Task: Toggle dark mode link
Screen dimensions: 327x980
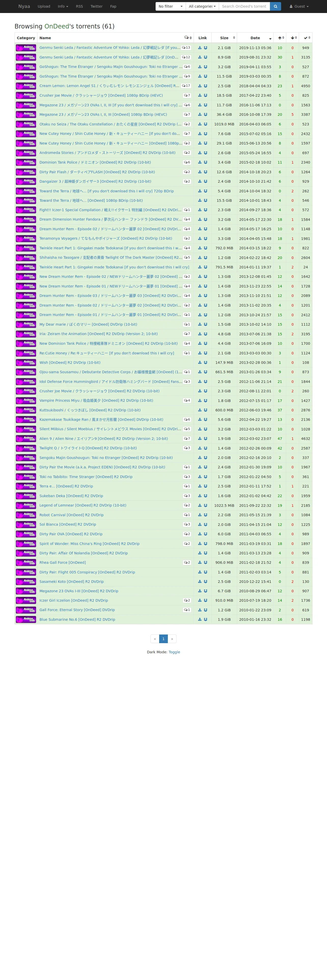Action: [174, 652]
